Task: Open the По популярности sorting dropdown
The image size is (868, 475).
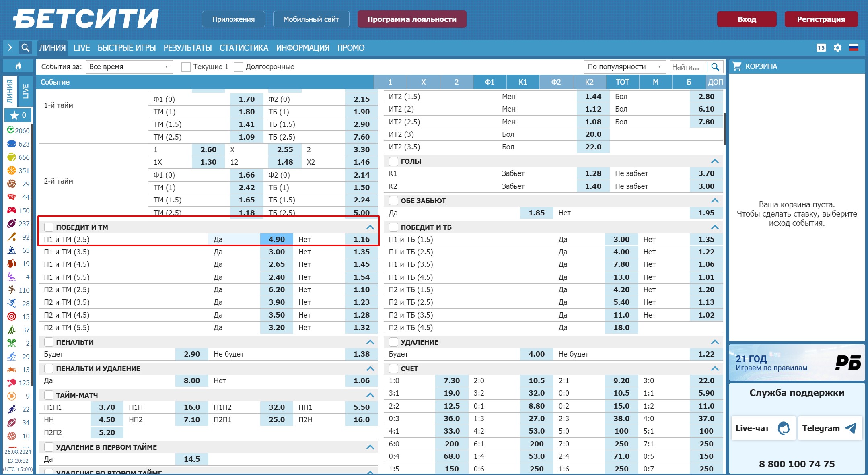Action: point(624,67)
